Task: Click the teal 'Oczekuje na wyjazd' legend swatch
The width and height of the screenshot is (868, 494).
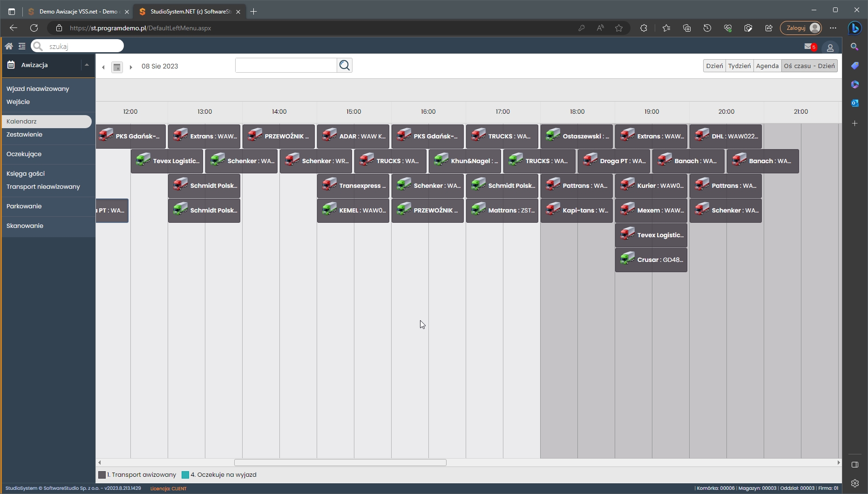Action: [185, 475]
